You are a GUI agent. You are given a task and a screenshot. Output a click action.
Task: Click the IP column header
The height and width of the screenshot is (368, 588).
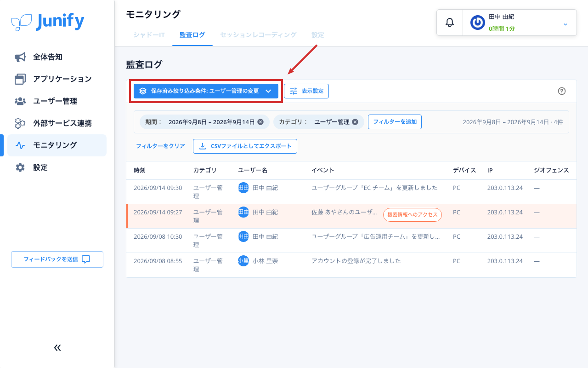pos(490,170)
